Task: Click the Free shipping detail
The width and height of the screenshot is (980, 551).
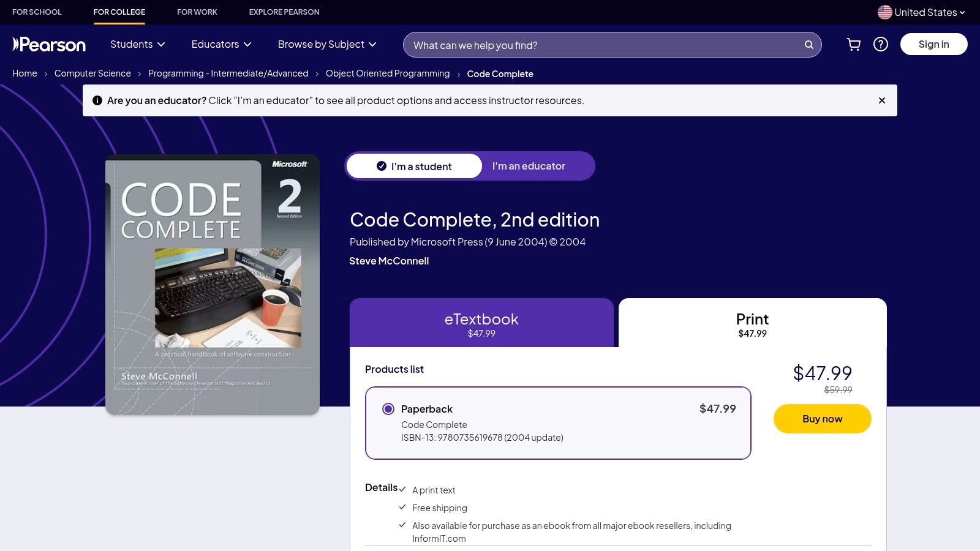Action: tap(440, 508)
